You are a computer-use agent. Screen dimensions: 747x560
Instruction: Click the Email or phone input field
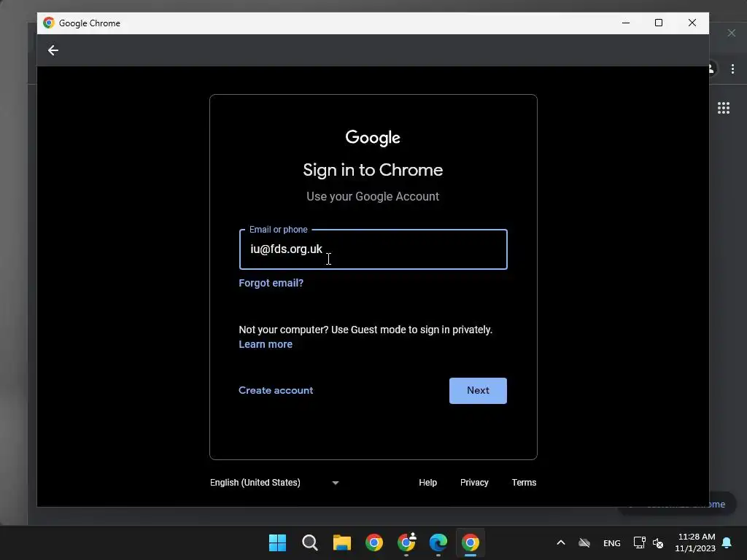[x=373, y=249]
